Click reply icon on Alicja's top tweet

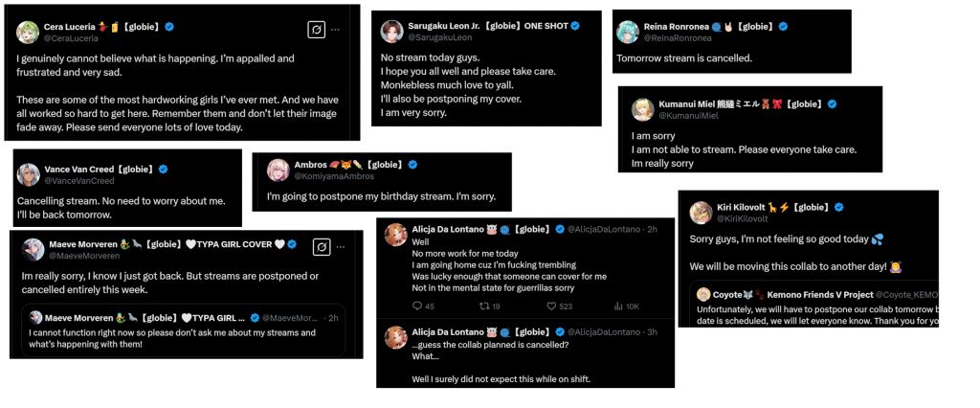417,306
